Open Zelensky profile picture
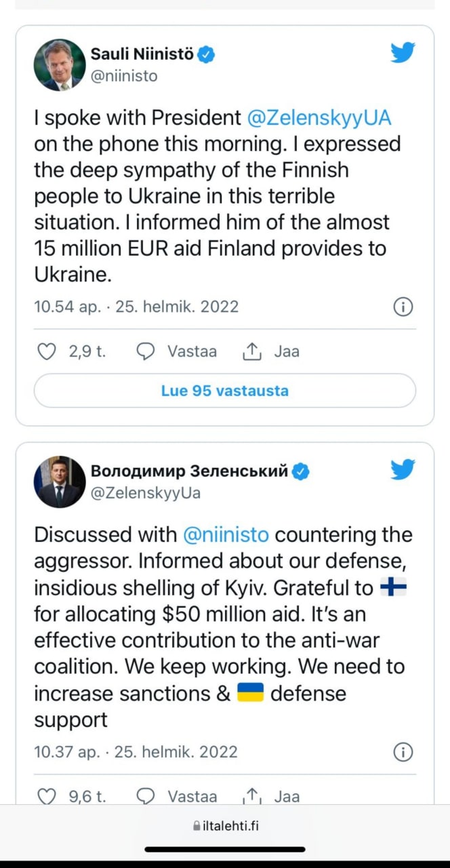The image size is (450, 868). [x=60, y=482]
